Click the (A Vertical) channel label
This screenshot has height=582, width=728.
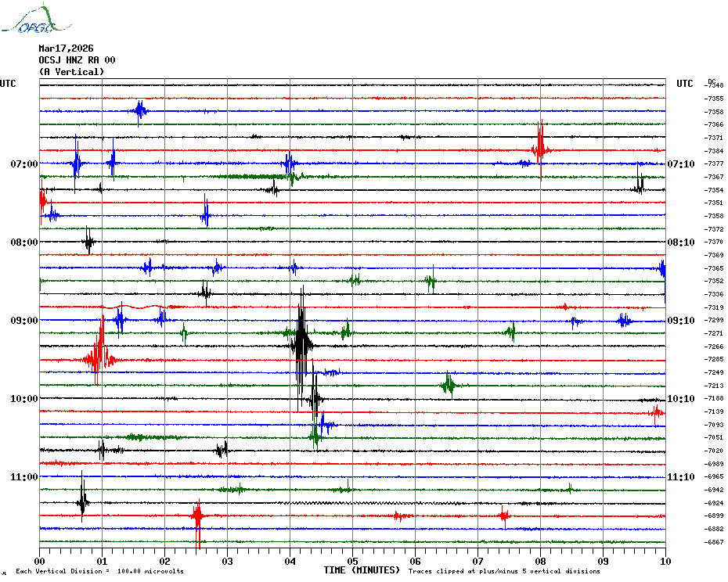[x=71, y=72]
